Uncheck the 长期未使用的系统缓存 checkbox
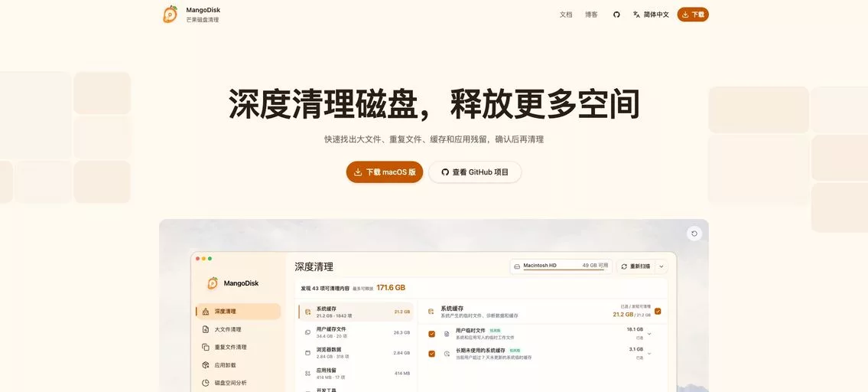868x392 pixels. pos(432,354)
